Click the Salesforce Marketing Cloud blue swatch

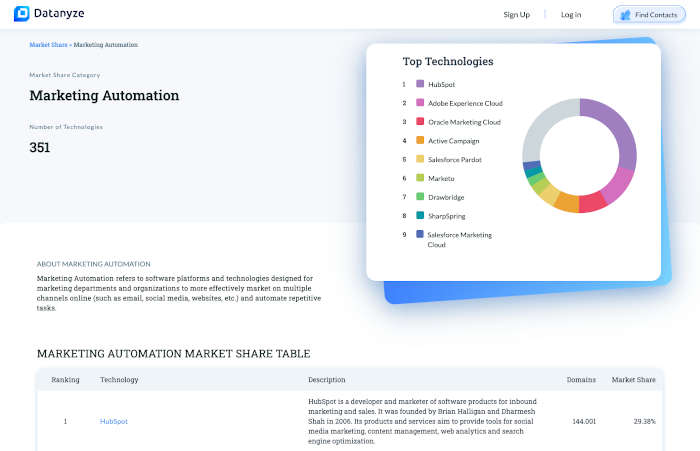pos(420,234)
